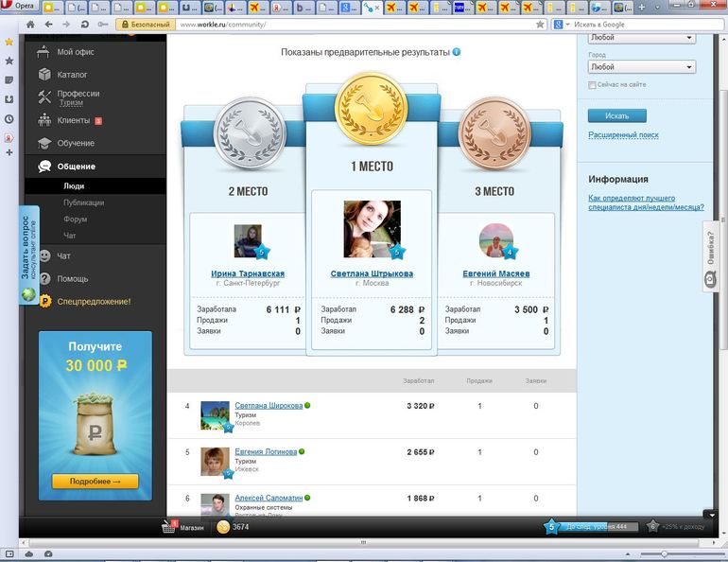Viewport: 728px width, 562px height.
Task: Open Opera sidebar notes icon
Action: tap(9, 79)
